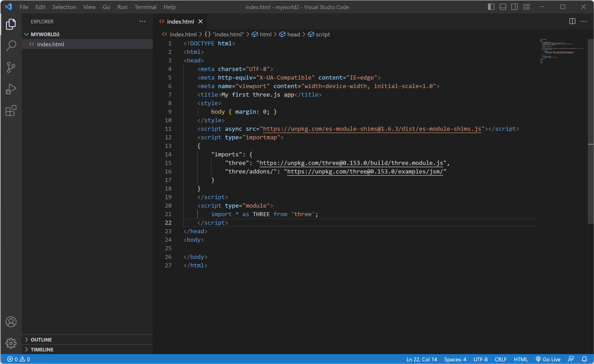594x364 pixels.
Task: Toggle secondary side bar visibility
Action: pos(514,7)
